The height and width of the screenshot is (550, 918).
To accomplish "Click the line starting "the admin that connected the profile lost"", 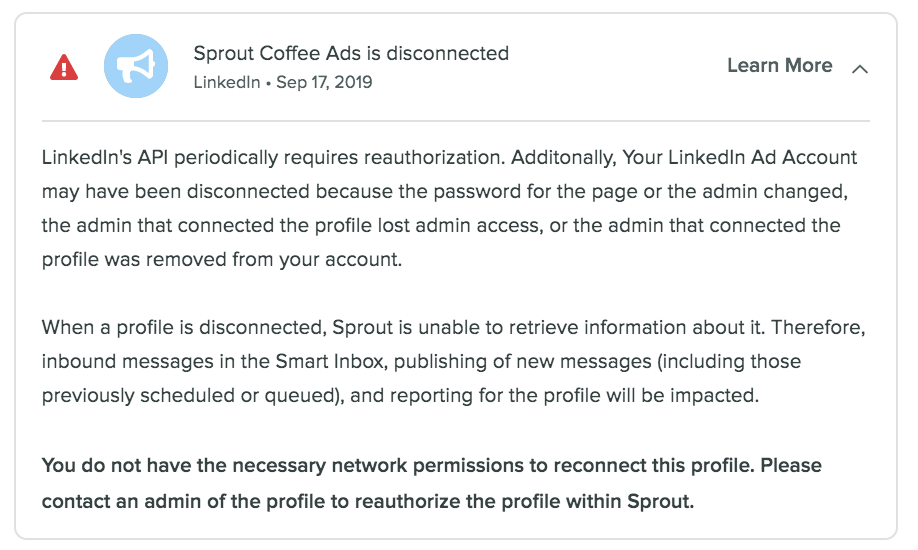I will click(x=441, y=225).
